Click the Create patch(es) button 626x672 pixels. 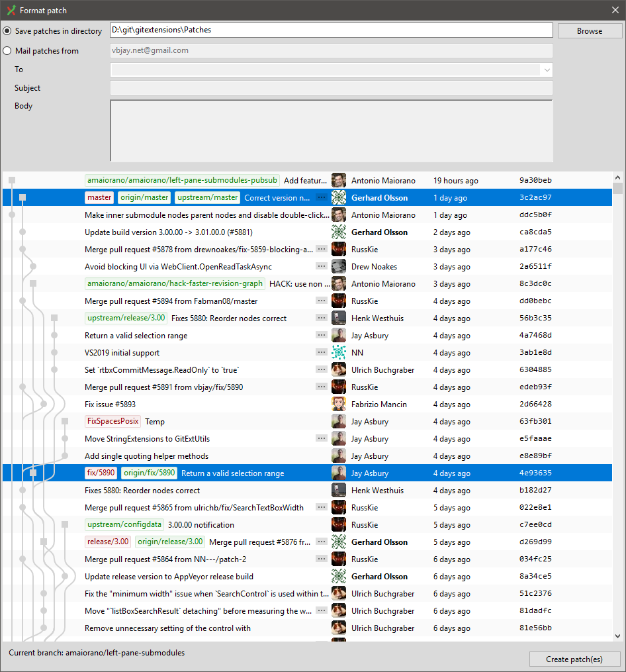pos(574,659)
